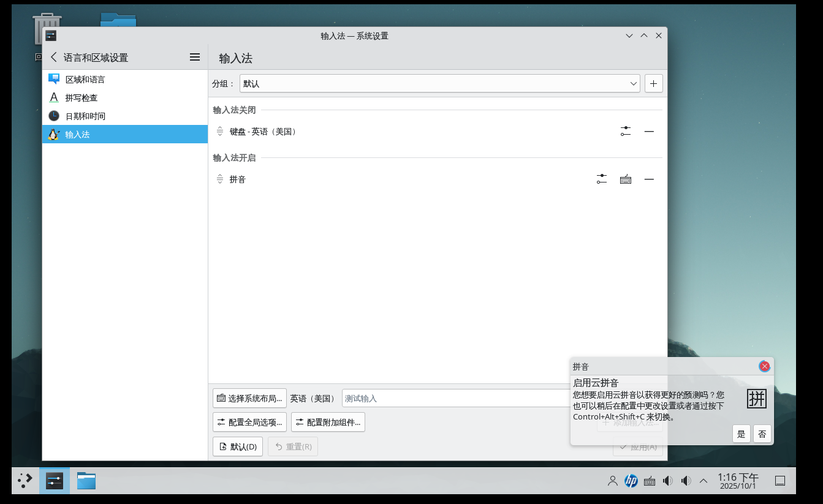Click 是 to enable cloud pinyin

point(741,434)
